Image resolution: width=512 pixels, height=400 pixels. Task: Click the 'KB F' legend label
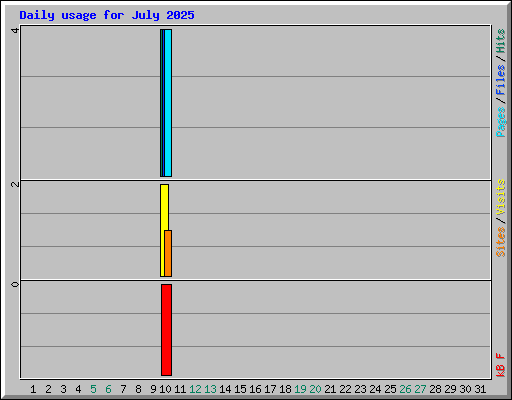tap(501, 365)
